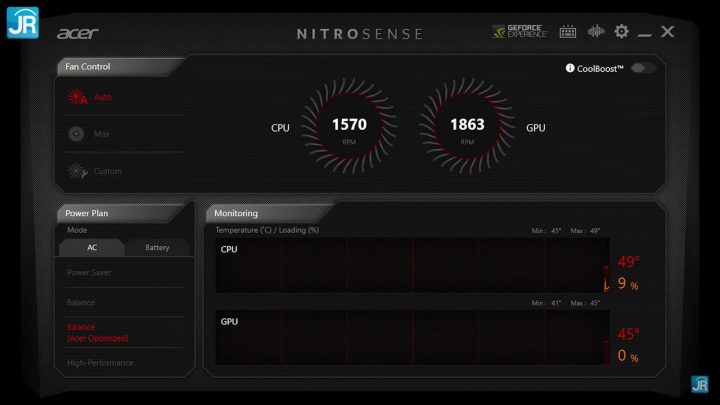The width and height of the screenshot is (720, 405).
Task: Minimize the NitroSense window
Action: coord(644,35)
